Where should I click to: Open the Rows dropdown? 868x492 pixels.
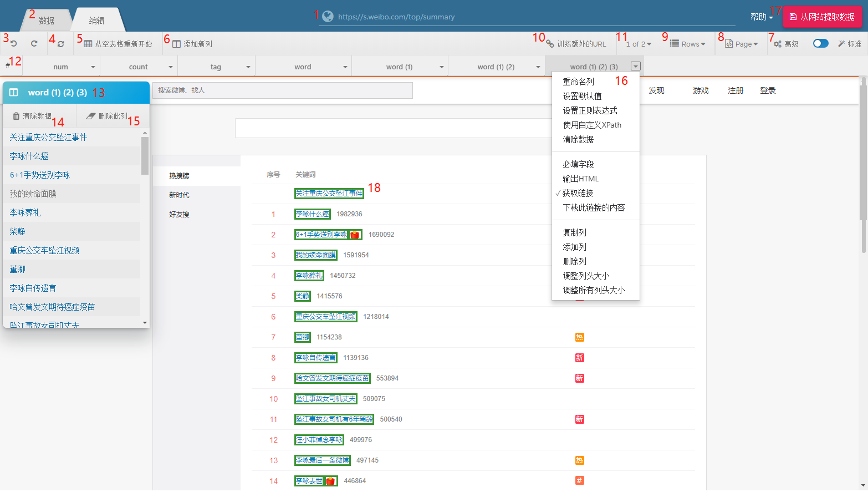[x=688, y=44]
